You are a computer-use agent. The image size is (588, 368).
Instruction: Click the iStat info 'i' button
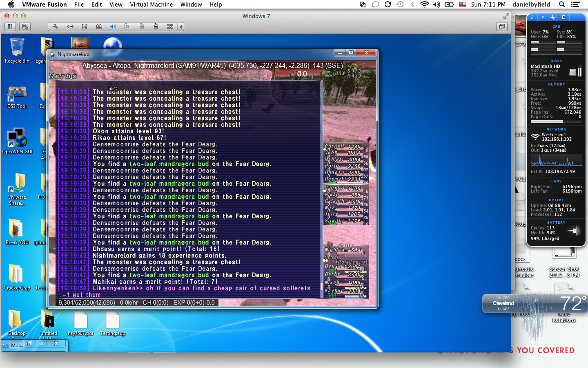[532, 17]
